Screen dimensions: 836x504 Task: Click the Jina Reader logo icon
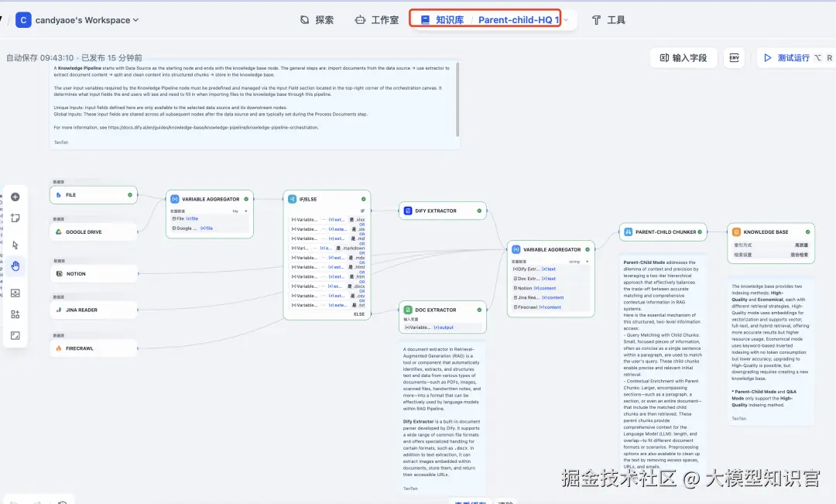(59, 310)
